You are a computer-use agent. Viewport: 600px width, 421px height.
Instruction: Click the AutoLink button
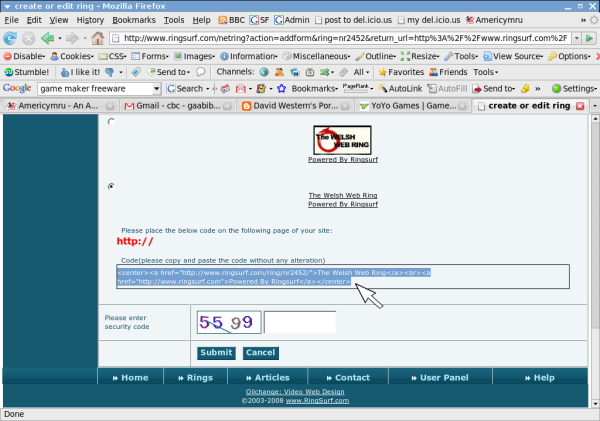[400, 89]
